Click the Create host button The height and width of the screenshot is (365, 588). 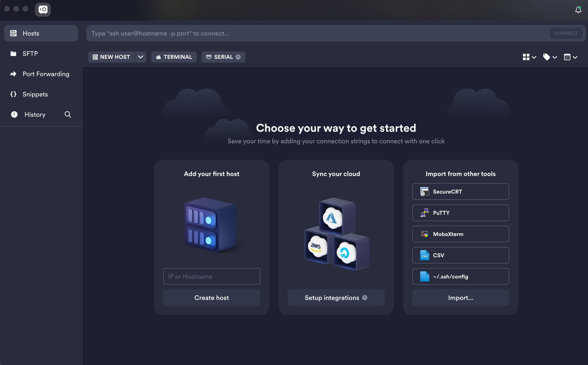[x=212, y=298]
